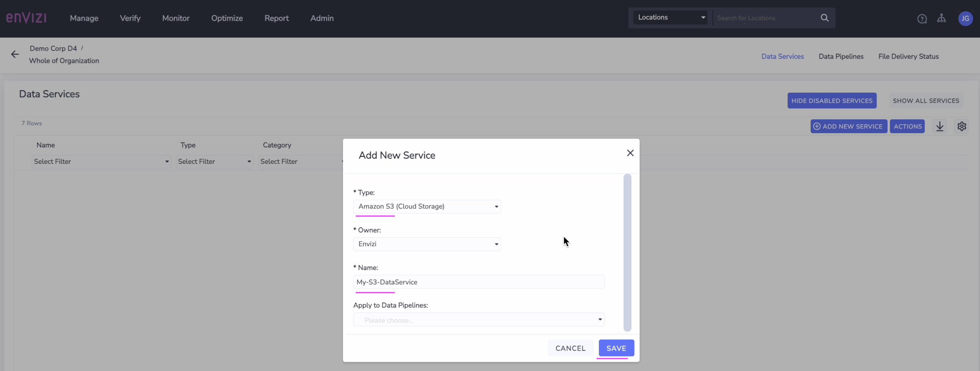Screen dimensions: 980x371
Task: Open the help question mark icon
Action: [x=922, y=19]
